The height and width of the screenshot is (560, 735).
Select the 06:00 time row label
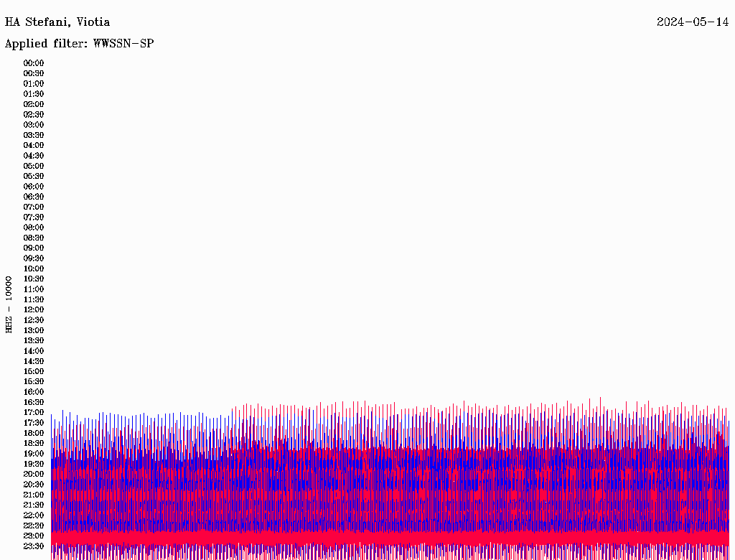tap(34, 187)
